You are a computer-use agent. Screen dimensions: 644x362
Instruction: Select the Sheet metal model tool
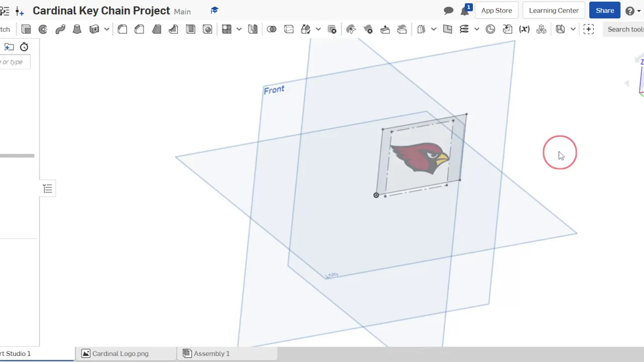[560, 29]
